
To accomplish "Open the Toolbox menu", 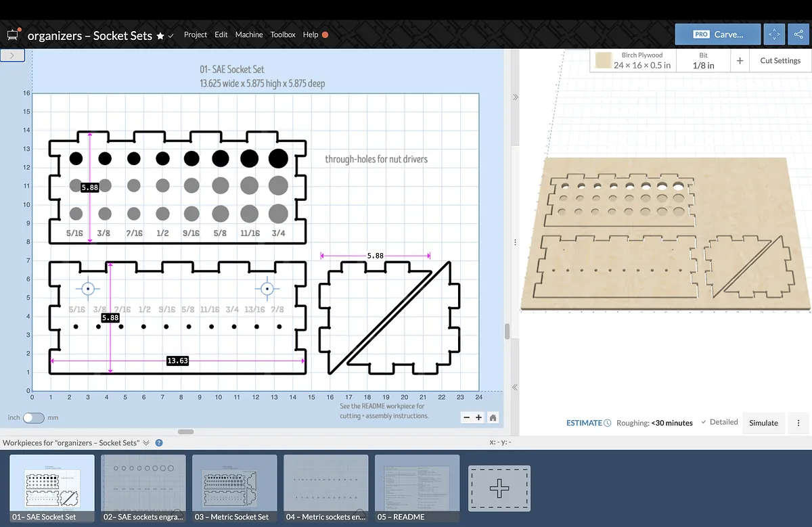I will 283,35.
